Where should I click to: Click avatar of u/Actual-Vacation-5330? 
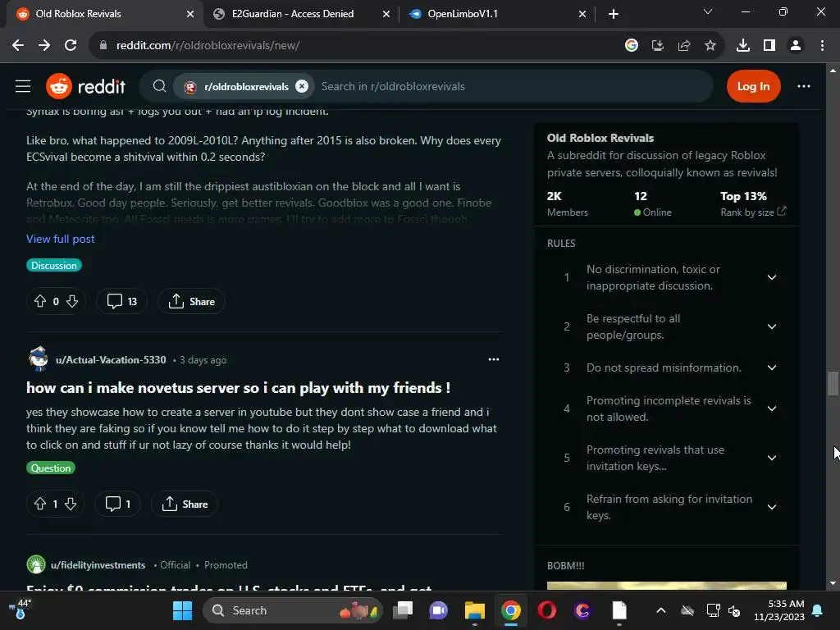tap(38, 359)
